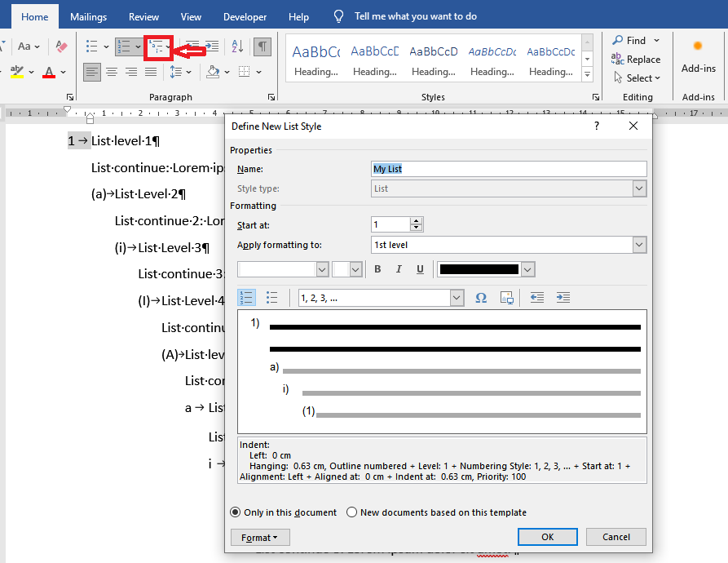Screen dimensions: 728x563
Task: Toggle Show/Hide paragraph marks
Action: [x=263, y=47]
